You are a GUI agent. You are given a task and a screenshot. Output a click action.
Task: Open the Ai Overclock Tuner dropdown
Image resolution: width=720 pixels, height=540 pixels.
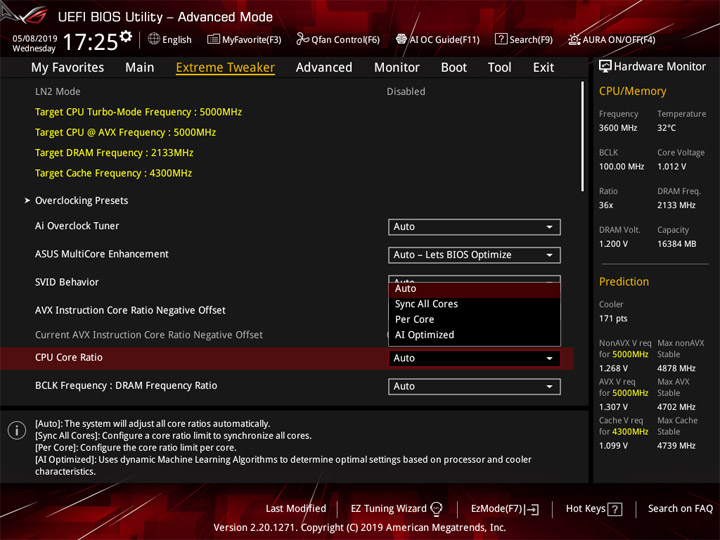(474, 227)
